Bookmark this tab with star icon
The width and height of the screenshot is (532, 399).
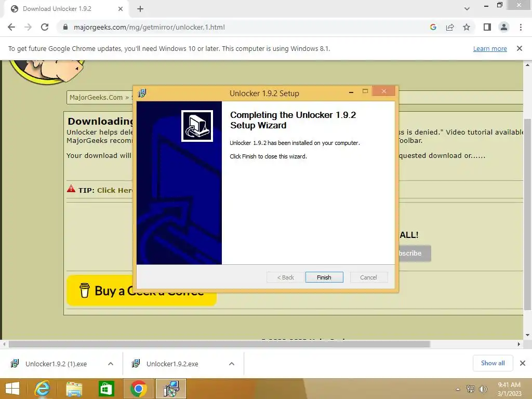[467, 27]
